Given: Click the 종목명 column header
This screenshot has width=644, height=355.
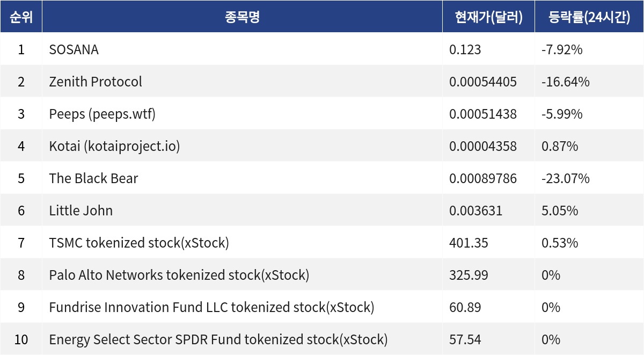Looking at the screenshot, I should pos(242,17).
